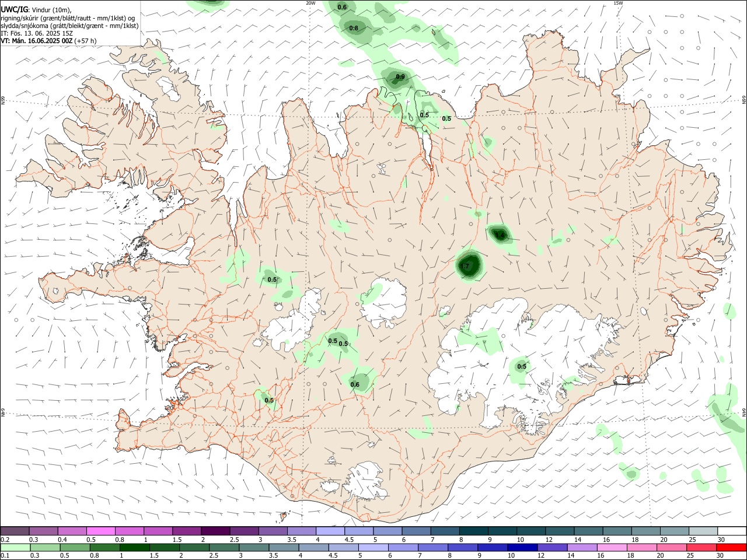747x560 pixels.
Task: Click the UWC/IG title text
Action: [x=14, y=10]
